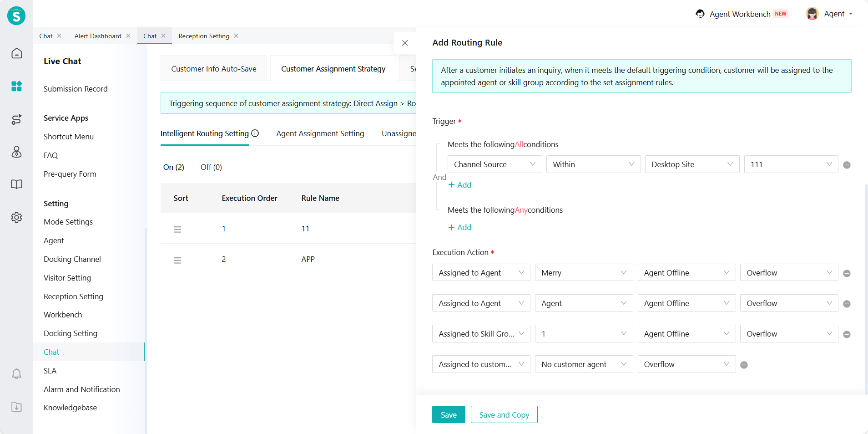Open the No customer agent dropdown
The height and width of the screenshot is (434, 868).
(584, 364)
